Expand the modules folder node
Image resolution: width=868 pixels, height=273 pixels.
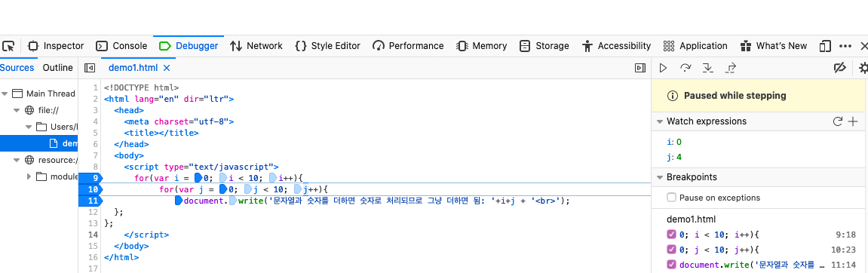pyautogui.click(x=29, y=176)
